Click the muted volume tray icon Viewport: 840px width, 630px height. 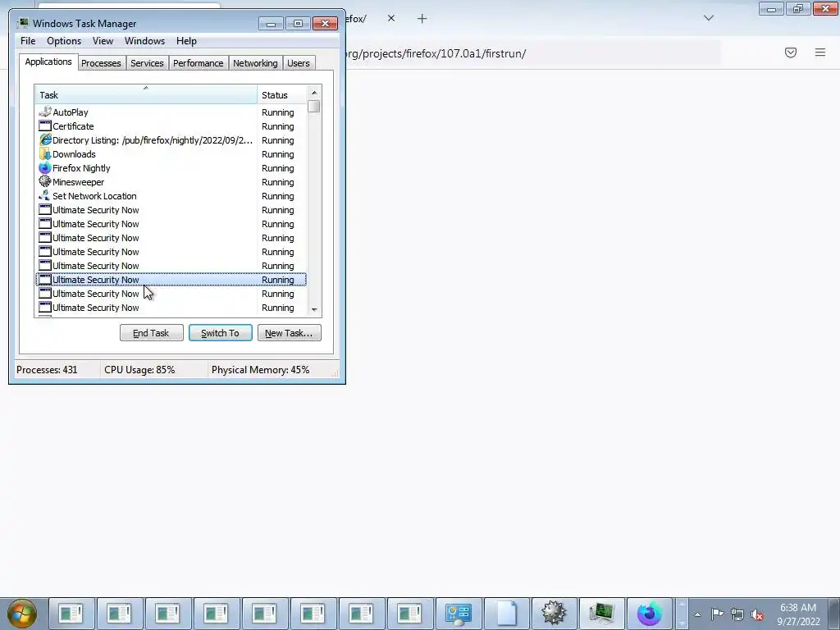coord(757,614)
